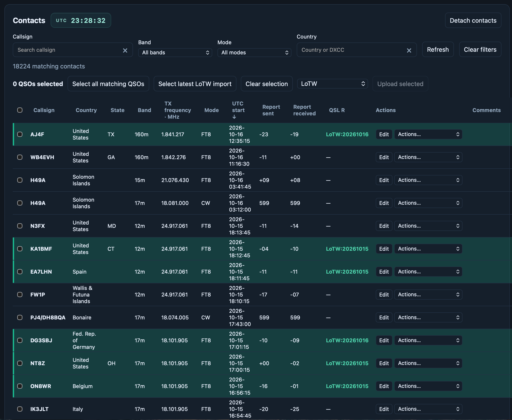Viewport: 512px width, 420px height.
Task: Tick the checkbox for the N3FX contact
Action: (20, 226)
